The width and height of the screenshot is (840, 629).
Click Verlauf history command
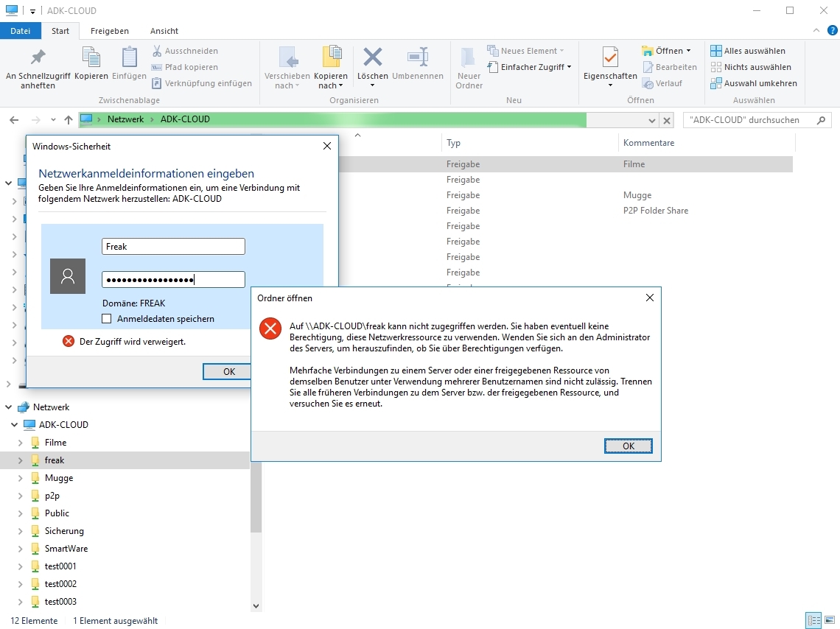click(662, 83)
